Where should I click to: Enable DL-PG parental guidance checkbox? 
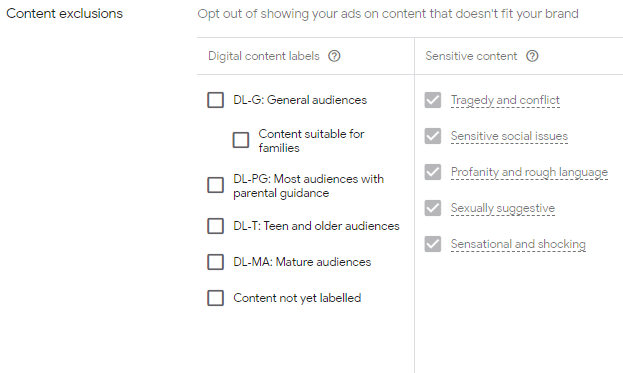point(215,185)
